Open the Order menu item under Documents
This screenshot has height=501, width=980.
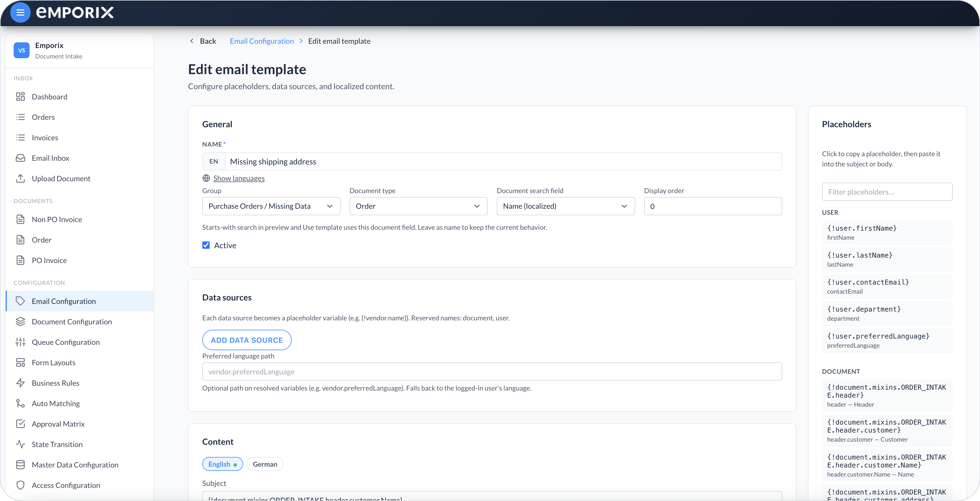click(80, 240)
